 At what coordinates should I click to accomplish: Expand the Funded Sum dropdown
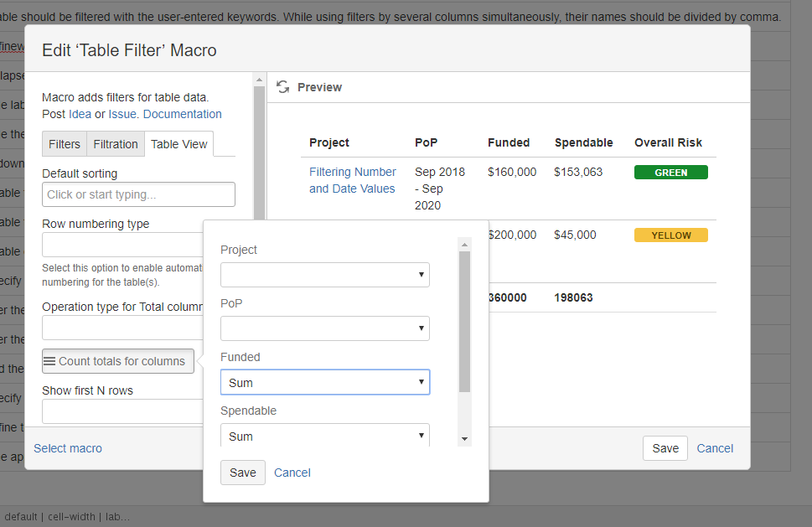coord(324,382)
